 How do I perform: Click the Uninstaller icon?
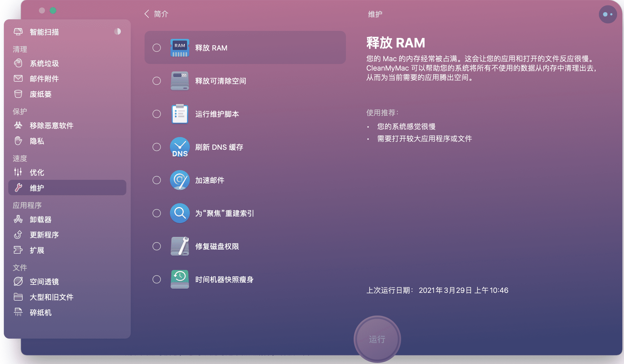coord(18,220)
